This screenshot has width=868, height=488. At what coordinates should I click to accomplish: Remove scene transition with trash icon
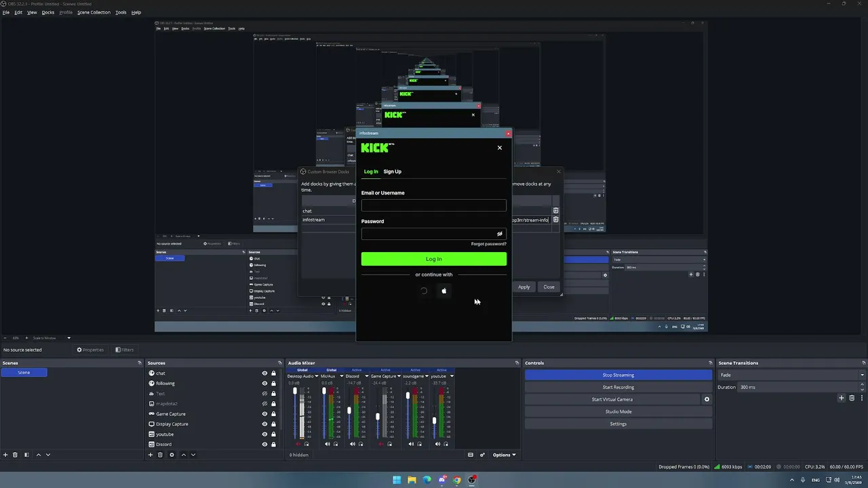point(852,398)
